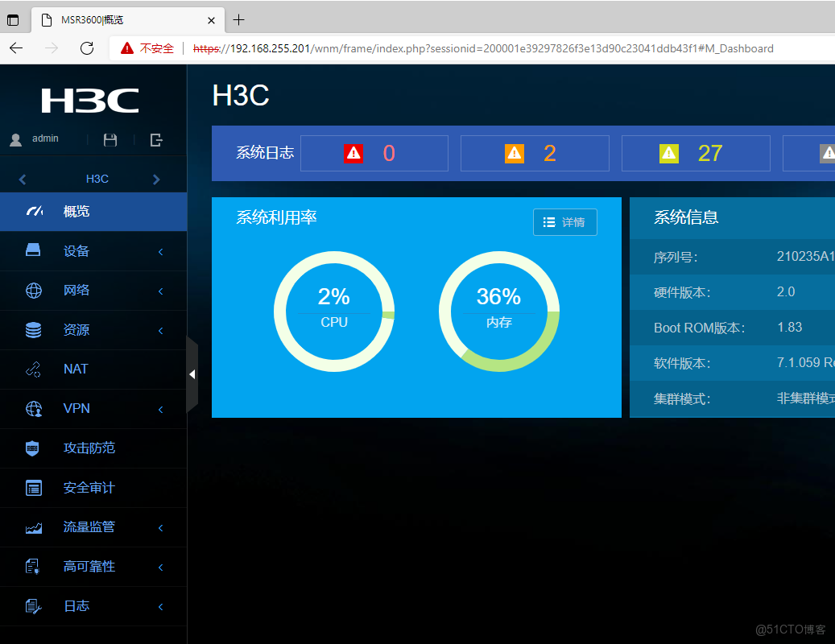835x644 pixels.
Task: Expand the 日志 submenu chevron
Action: coord(159,605)
